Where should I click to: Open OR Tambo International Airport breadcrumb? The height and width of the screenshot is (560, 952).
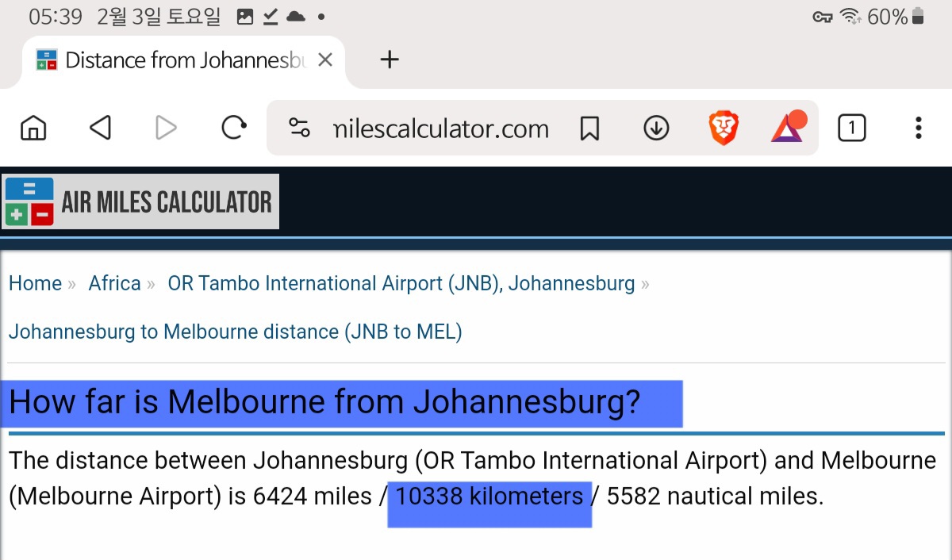pos(401,283)
